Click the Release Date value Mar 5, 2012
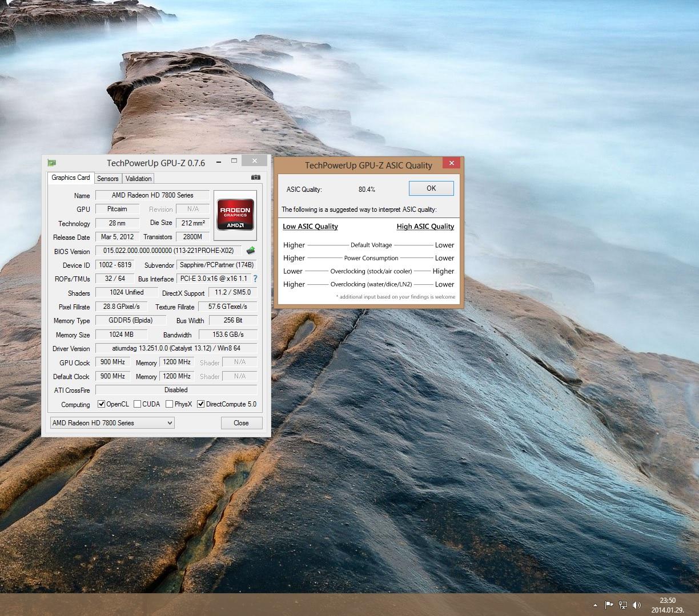This screenshot has height=616, width=699. [x=118, y=237]
